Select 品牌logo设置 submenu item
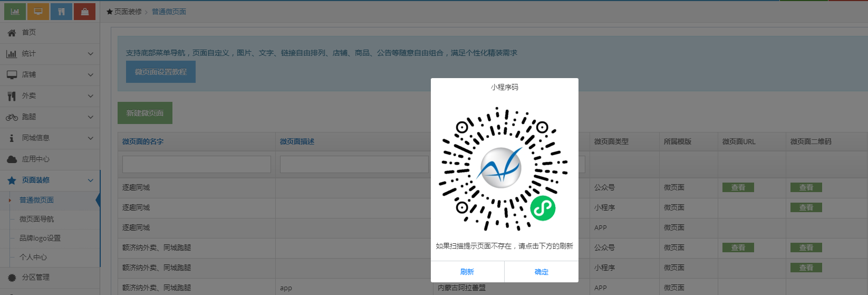Viewport: 868px width, 295px height. coord(40,238)
